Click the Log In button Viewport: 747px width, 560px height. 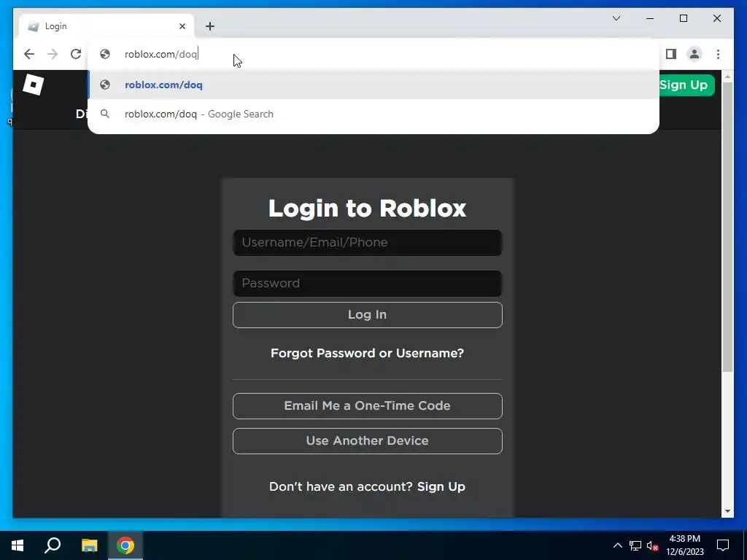368,315
